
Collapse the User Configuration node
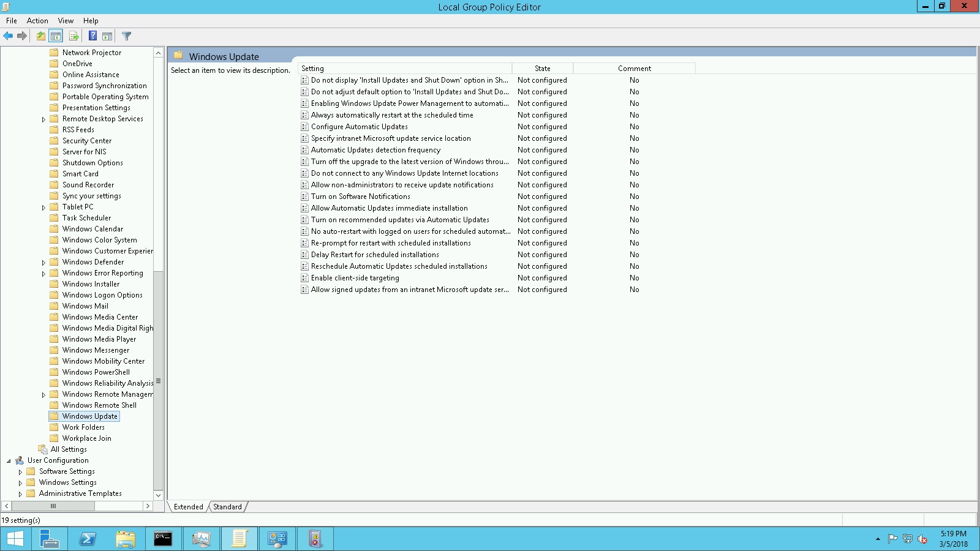(9, 461)
